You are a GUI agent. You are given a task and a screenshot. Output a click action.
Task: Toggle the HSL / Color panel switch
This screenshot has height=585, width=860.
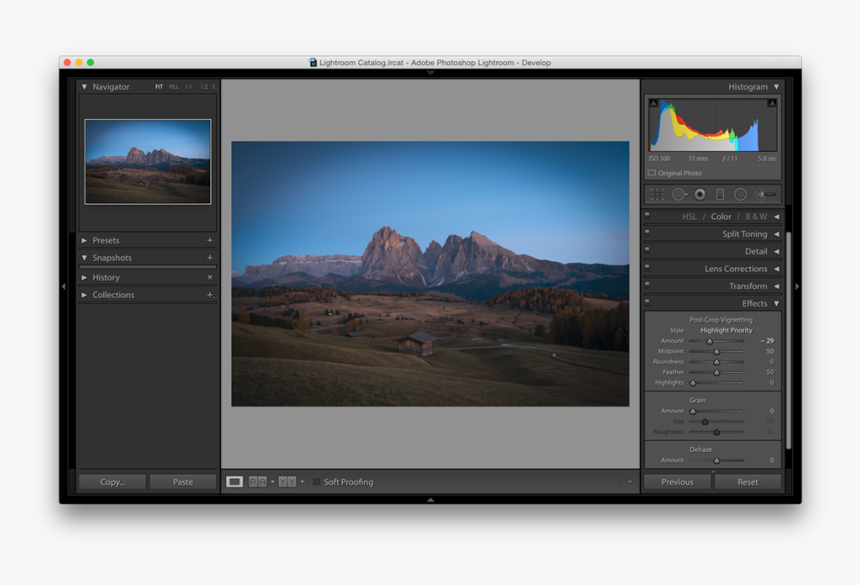pyautogui.click(x=647, y=214)
